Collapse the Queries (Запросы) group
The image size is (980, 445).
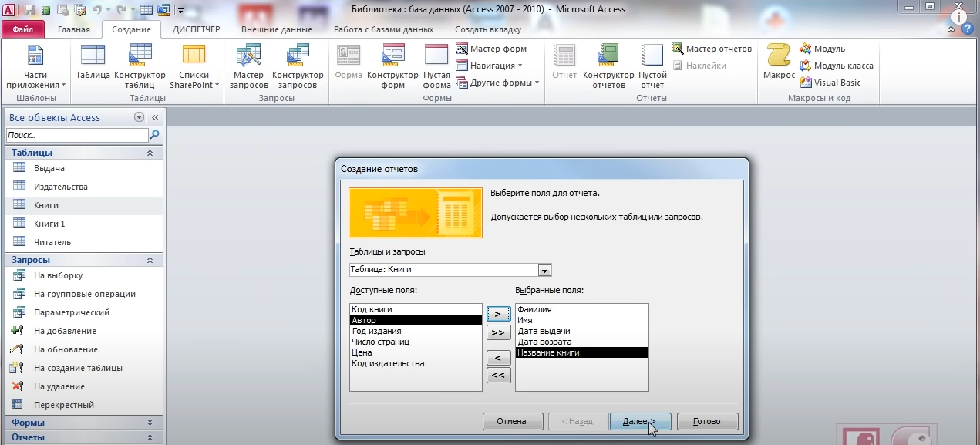click(150, 260)
